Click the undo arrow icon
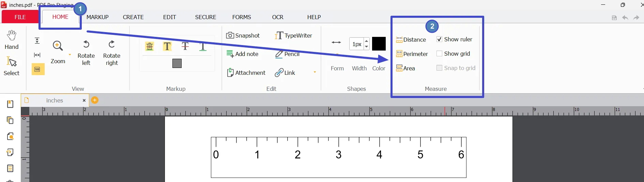Screen dimensions: 644x182 point(625,18)
